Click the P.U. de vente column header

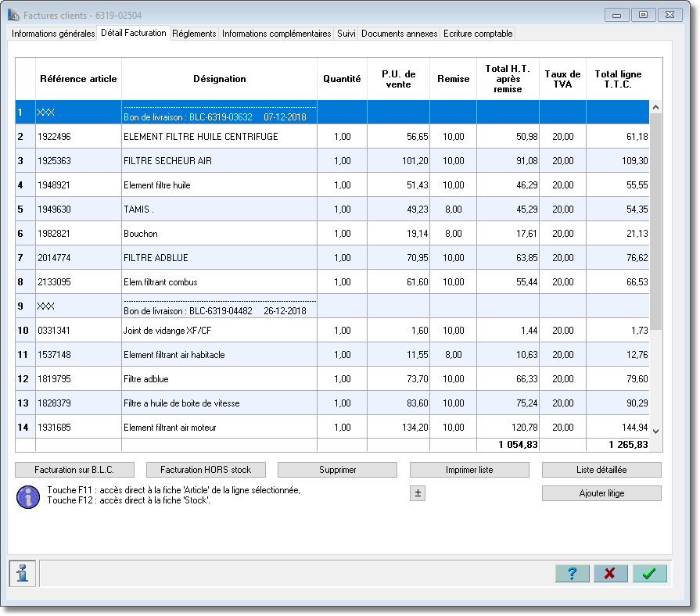point(398,79)
